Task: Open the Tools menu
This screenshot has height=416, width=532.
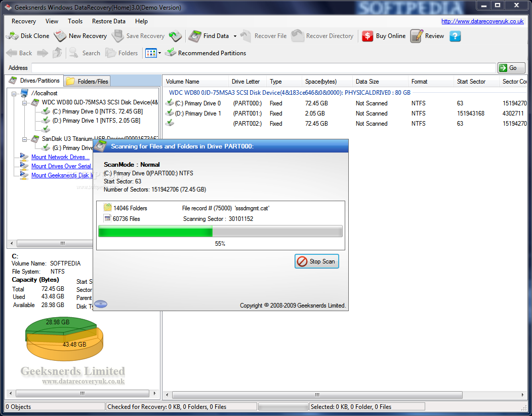Action: pyautogui.click(x=75, y=21)
